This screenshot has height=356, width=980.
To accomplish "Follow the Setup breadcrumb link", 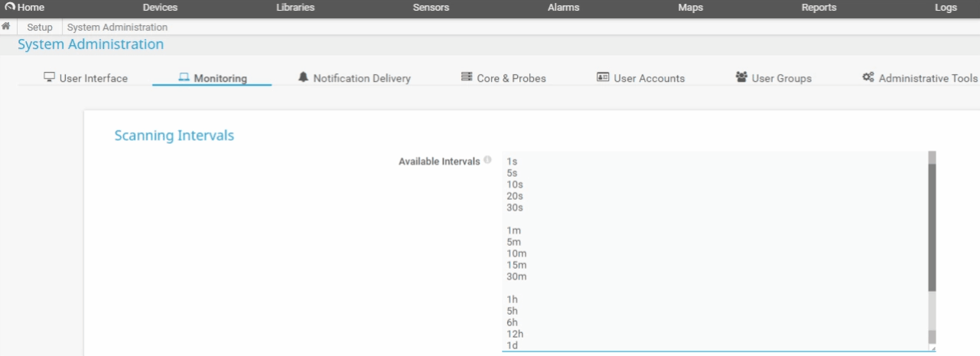I will coord(40,27).
